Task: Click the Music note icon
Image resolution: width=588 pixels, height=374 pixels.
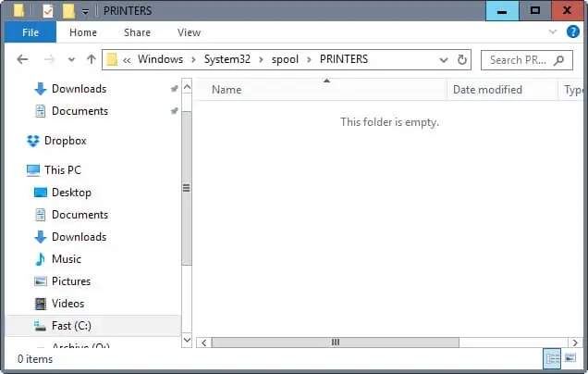Action: coord(40,259)
